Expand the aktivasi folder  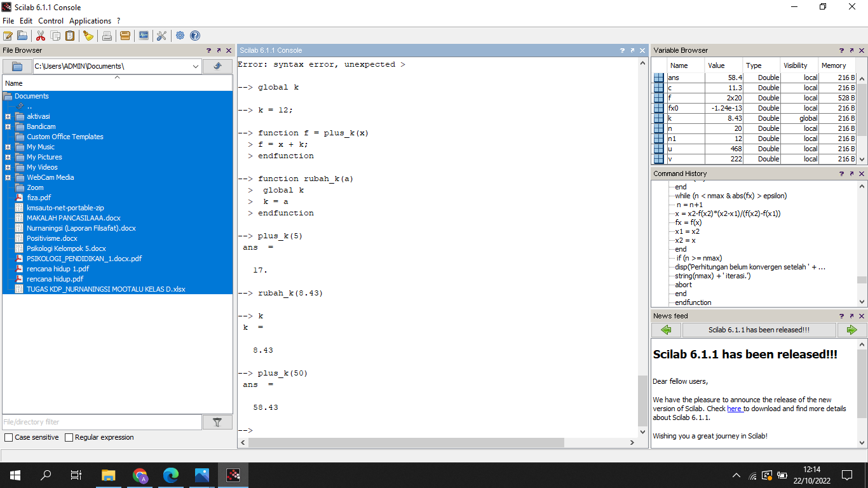tap(8, 116)
